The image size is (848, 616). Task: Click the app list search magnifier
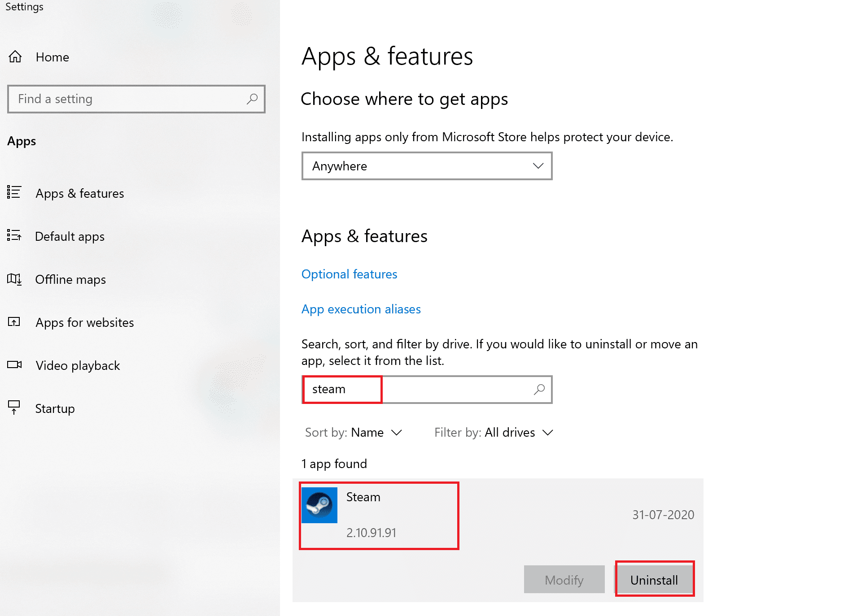tap(538, 390)
